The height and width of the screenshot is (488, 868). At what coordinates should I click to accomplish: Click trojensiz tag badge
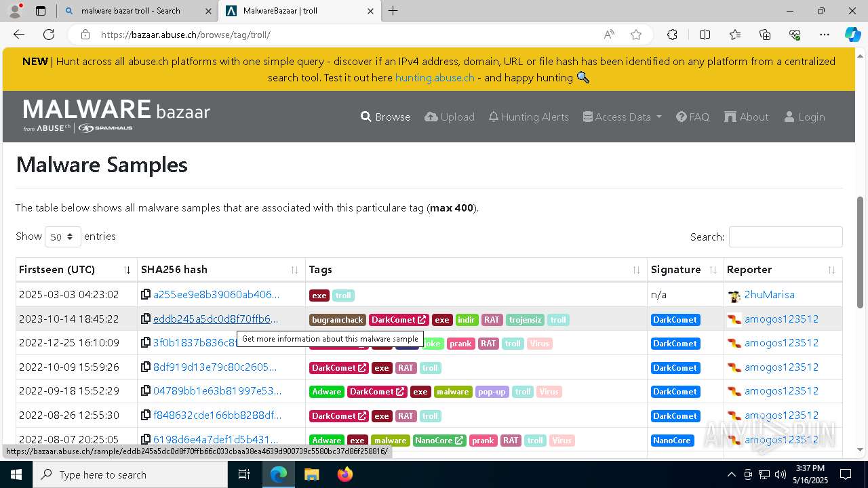pos(525,319)
